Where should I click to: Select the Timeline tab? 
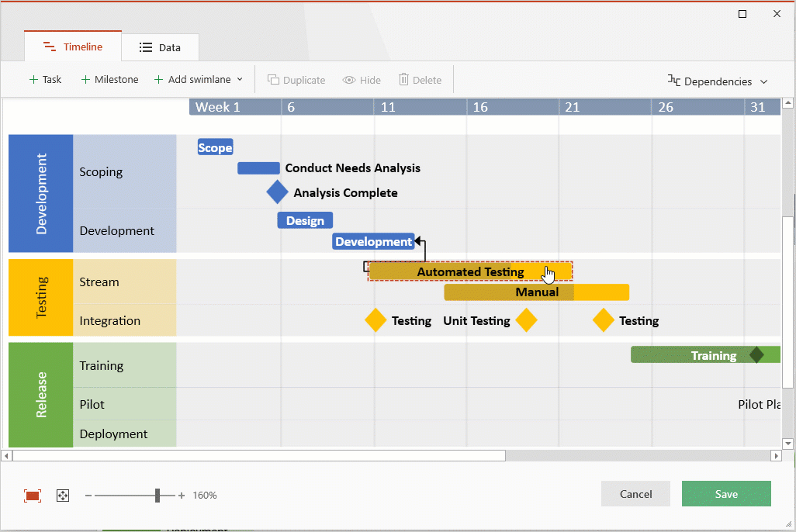[72, 47]
